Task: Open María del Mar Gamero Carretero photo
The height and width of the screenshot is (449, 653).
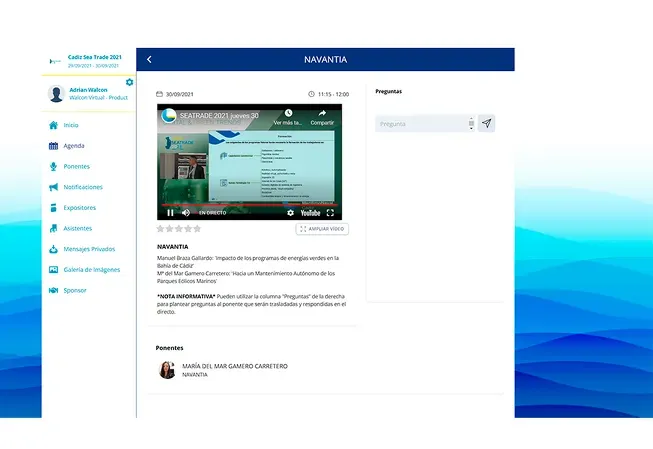Action: pyautogui.click(x=167, y=370)
